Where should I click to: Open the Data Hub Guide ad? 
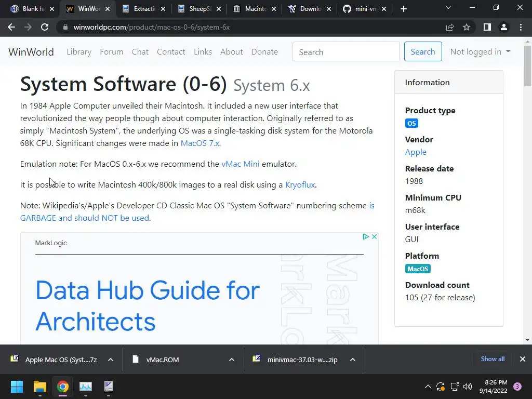click(x=148, y=305)
